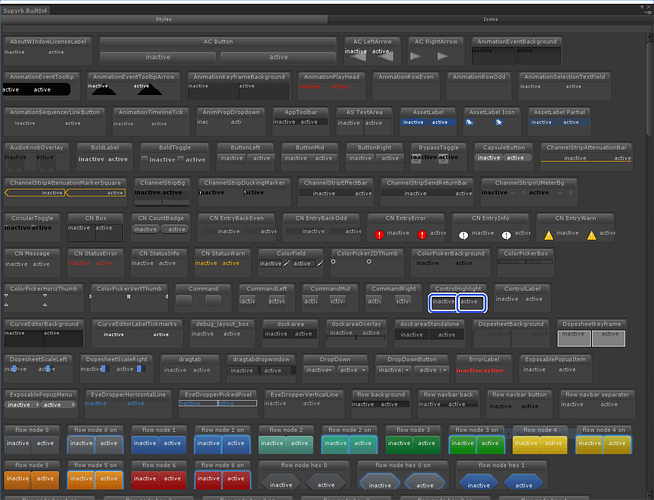
Task: Toggle the inactive CircularToggle sample
Action: click(x=18, y=228)
